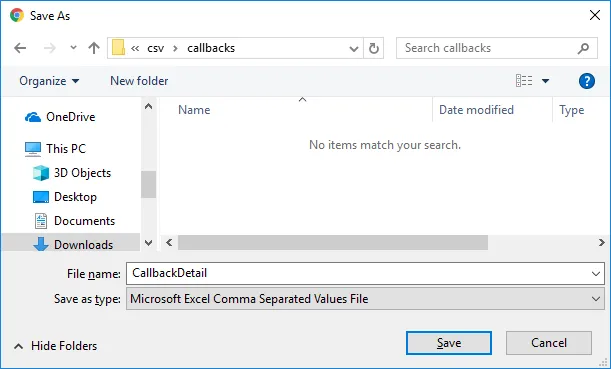Click the navigation pane scrollbar thumb
This screenshot has width=611, height=369.
click(x=148, y=184)
